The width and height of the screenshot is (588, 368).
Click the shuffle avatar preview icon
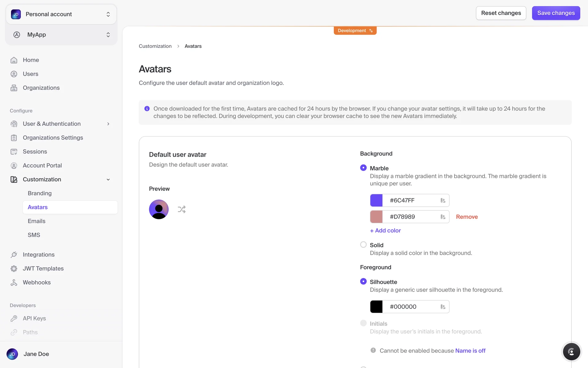tap(182, 209)
